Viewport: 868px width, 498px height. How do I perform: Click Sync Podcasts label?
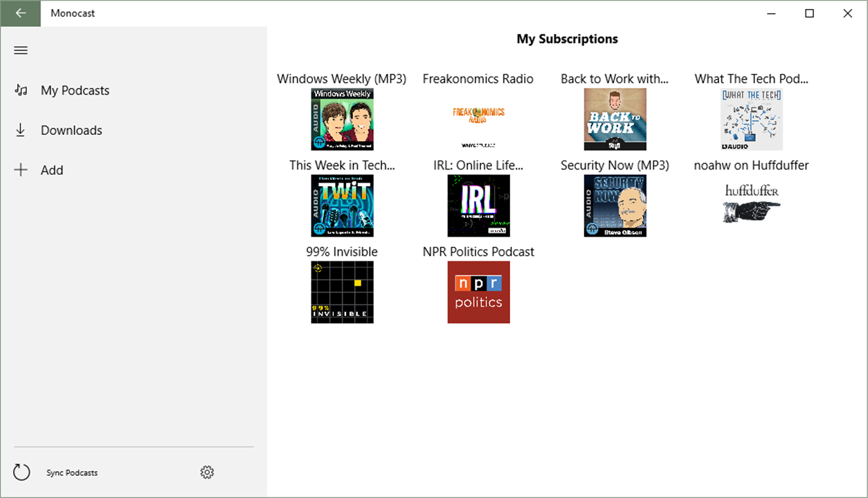pyautogui.click(x=72, y=473)
